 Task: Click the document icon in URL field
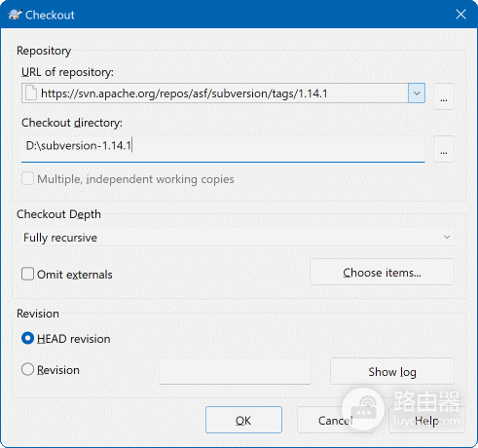click(x=31, y=93)
